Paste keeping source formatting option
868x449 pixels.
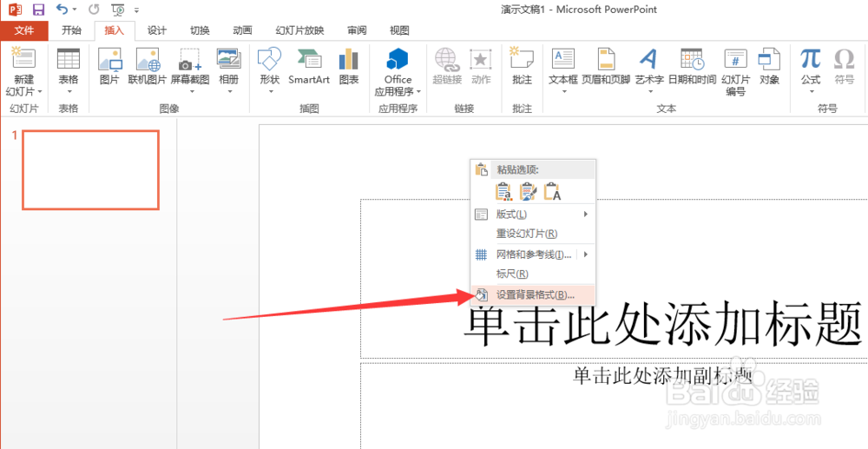[x=529, y=192]
